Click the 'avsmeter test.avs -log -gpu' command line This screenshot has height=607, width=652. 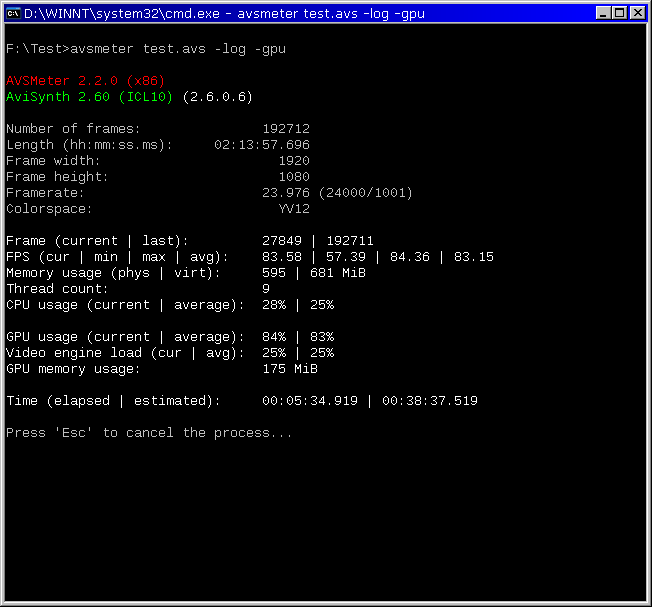click(x=178, y=49)
